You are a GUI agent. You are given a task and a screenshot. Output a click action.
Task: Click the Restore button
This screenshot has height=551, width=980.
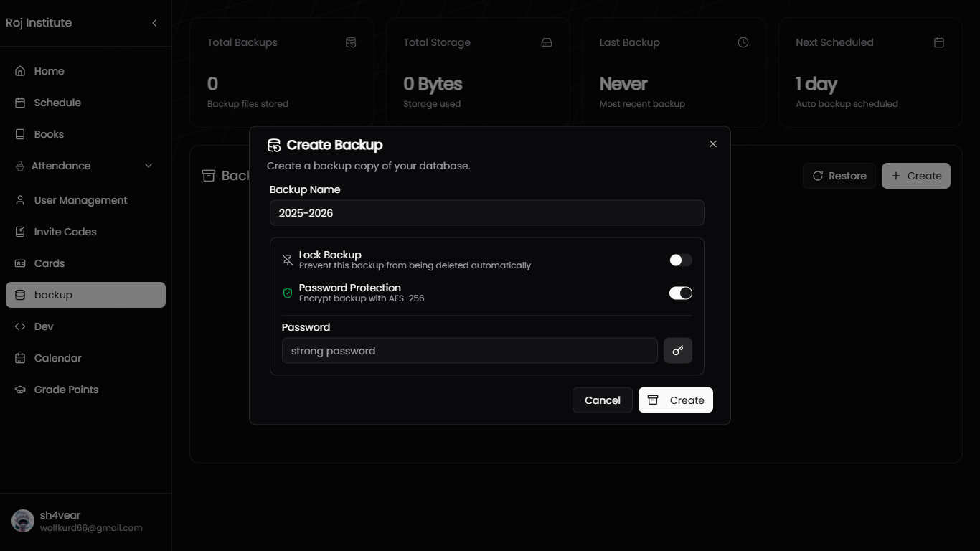[x=839, y=176]
